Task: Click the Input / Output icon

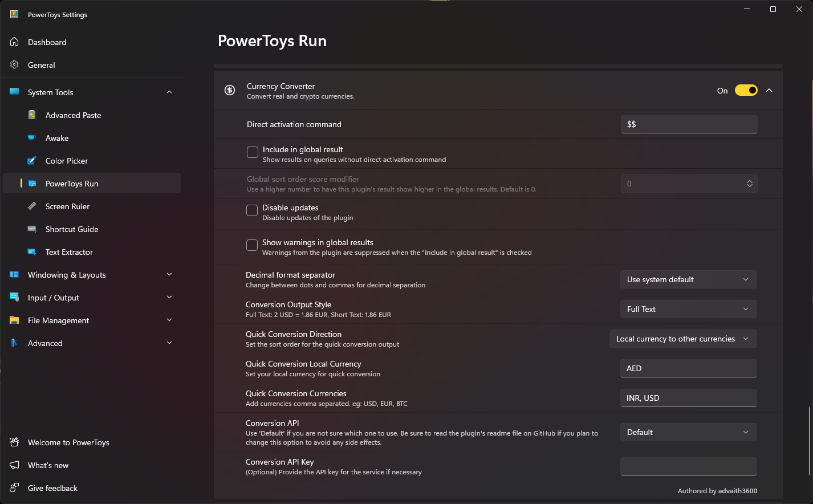Action: point(14,297)
